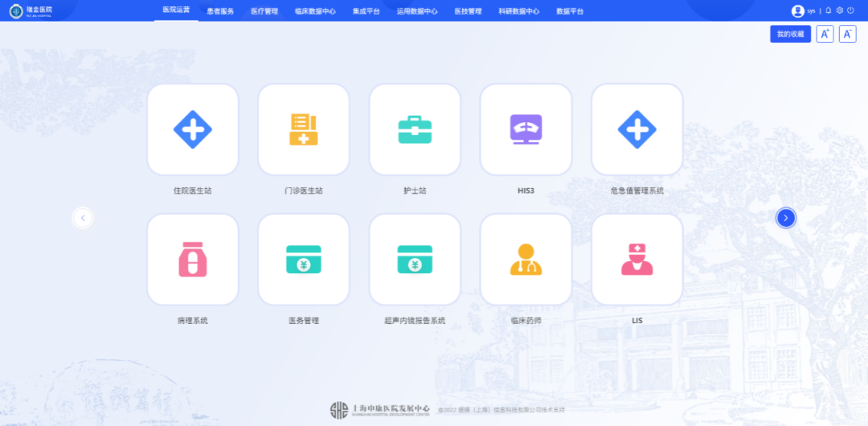Switch to the 患者服务 tab
Screen dimensions: 868x426
click(220, 11)
